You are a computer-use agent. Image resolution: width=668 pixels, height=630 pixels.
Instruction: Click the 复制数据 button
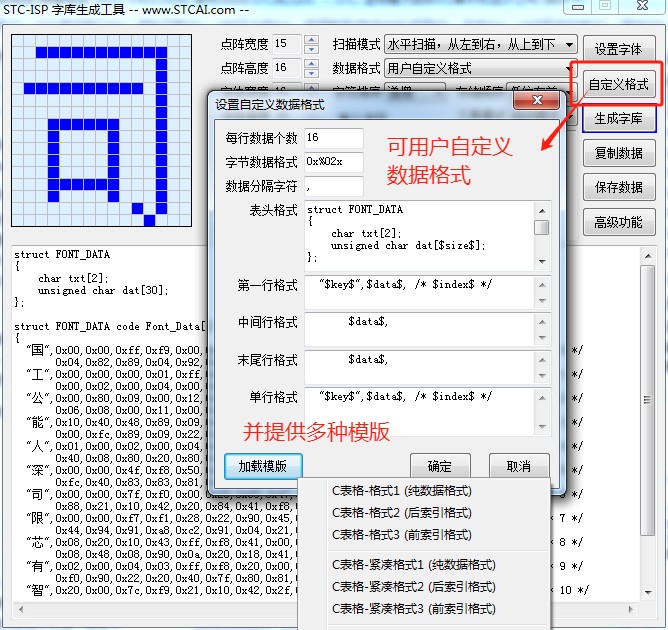pos(619,152)
